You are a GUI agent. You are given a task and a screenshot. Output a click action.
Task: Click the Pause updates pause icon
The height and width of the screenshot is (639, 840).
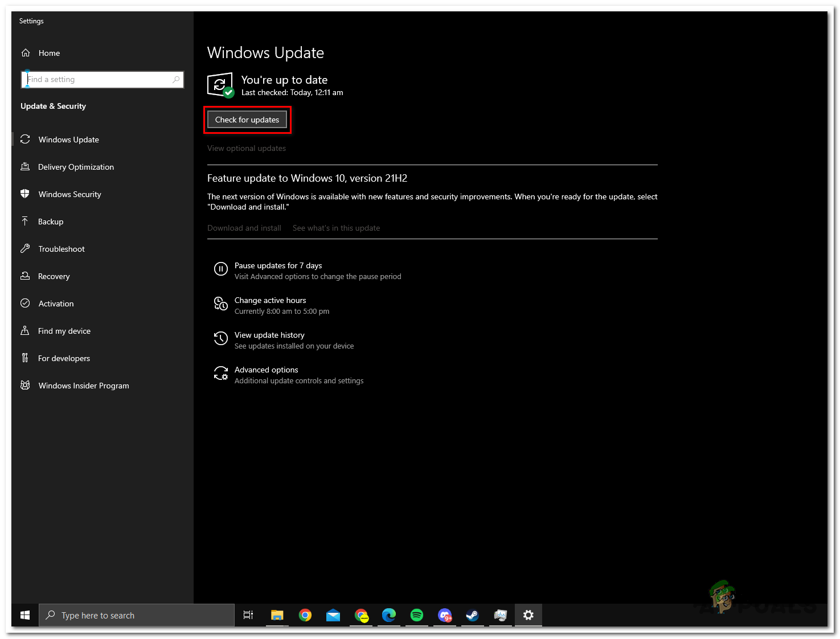(x=221, y=269)
